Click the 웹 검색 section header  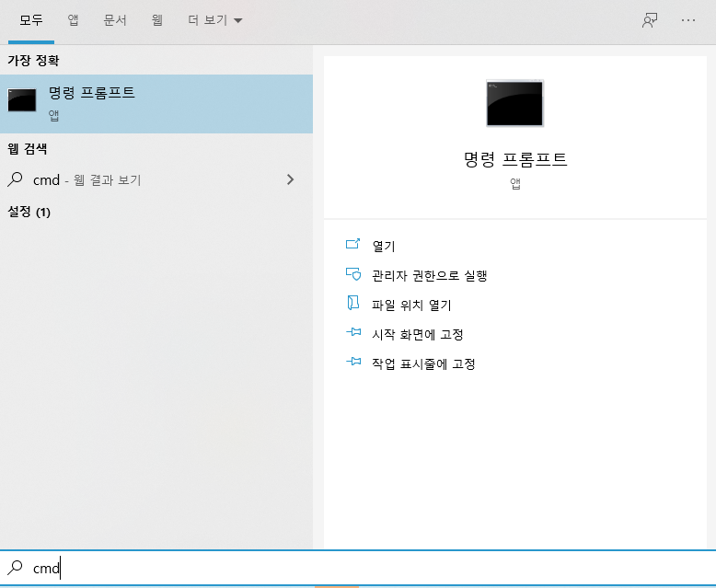pos(28,148)
